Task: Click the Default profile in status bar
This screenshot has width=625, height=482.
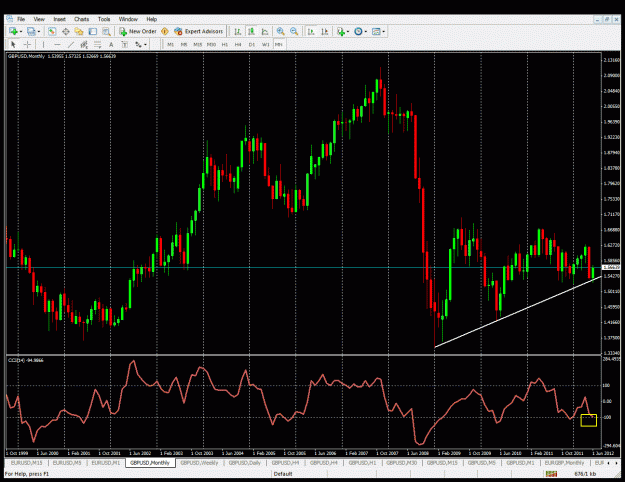Action: click(283, 474)
